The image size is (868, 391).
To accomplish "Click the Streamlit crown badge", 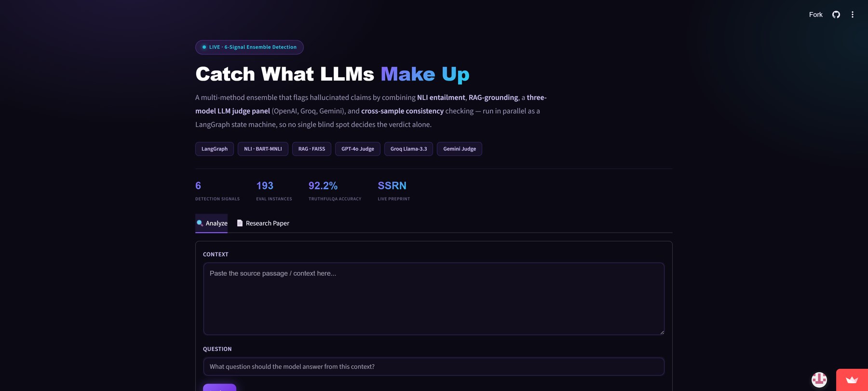I will pyautogui.click(x=852, y=380).
